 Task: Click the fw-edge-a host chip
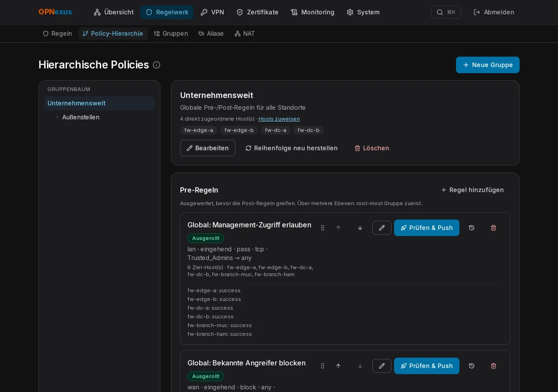coord(199,130)
